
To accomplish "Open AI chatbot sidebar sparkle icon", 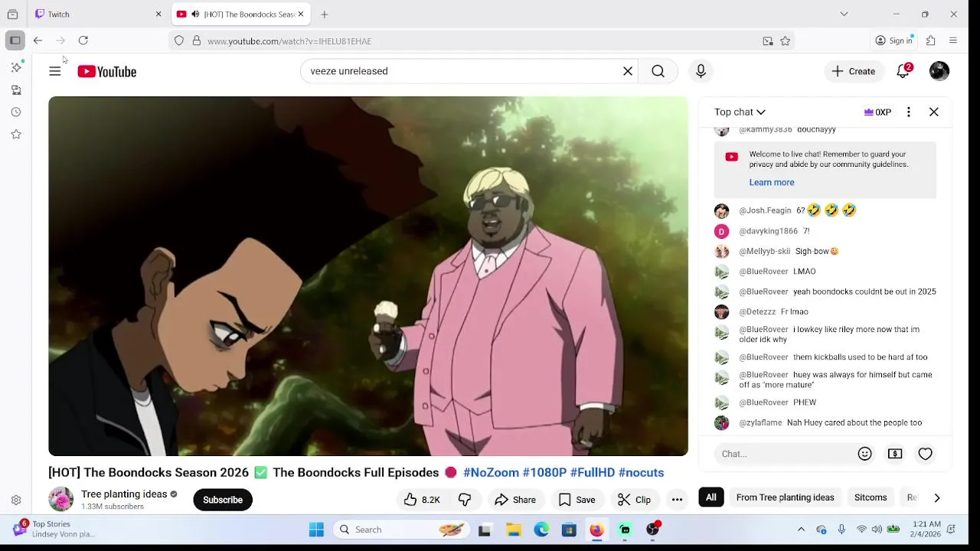I will point(16,67).
